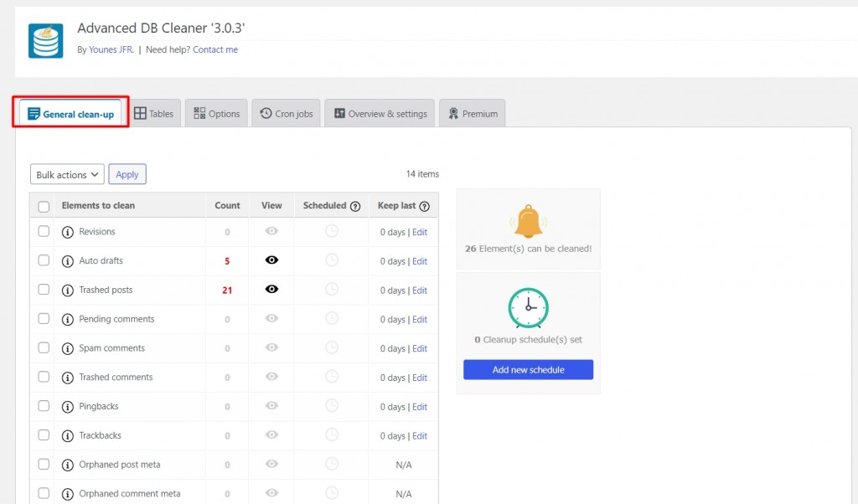Open info icon for Spam comments row
The image size is (858, 504).
pyautogui.click(x=67, y=348)
